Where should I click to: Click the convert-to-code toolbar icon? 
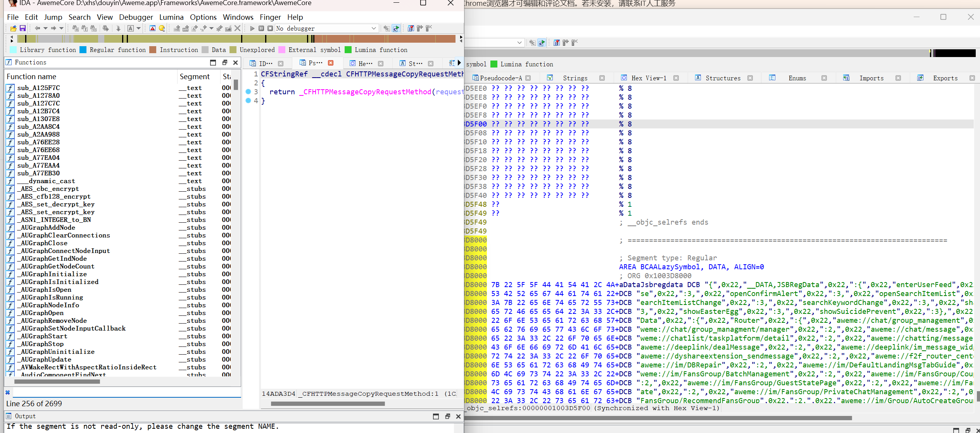[x=177, y=28]
